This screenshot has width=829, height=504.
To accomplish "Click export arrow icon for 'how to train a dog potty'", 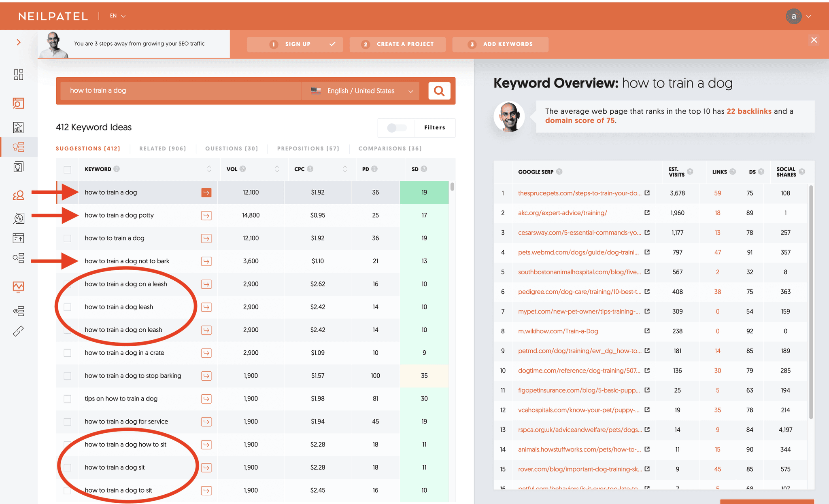I will point(206,216).
